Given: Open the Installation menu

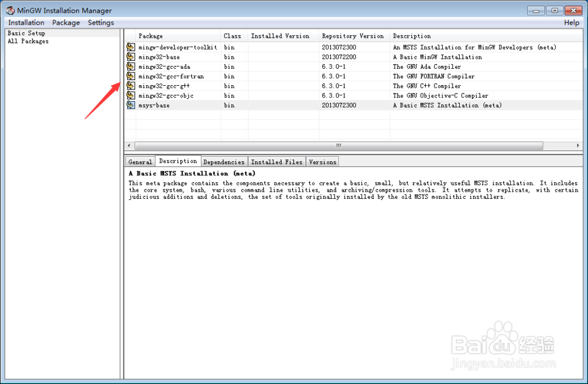Looking at the screenshot, I should click(x=26, y=22).
